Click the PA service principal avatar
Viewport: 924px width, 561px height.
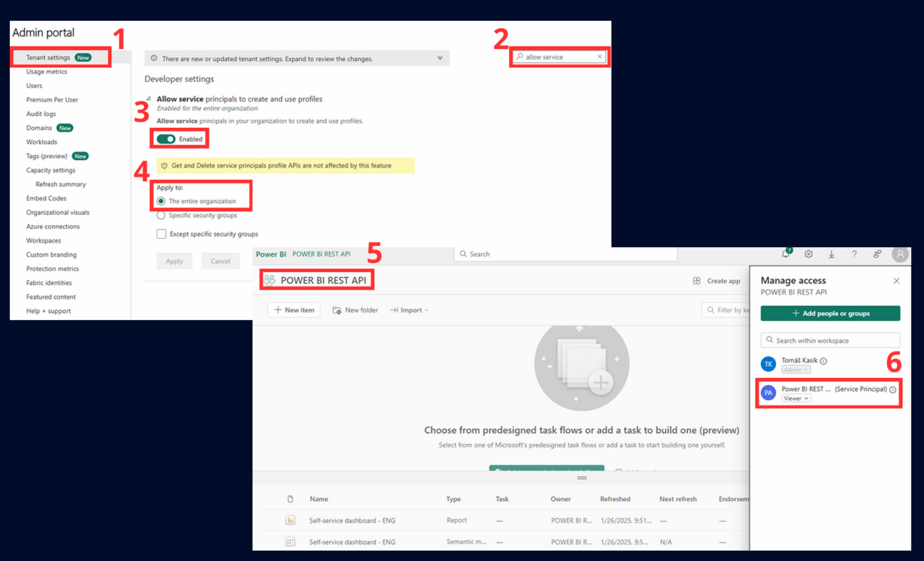(768, 392)
